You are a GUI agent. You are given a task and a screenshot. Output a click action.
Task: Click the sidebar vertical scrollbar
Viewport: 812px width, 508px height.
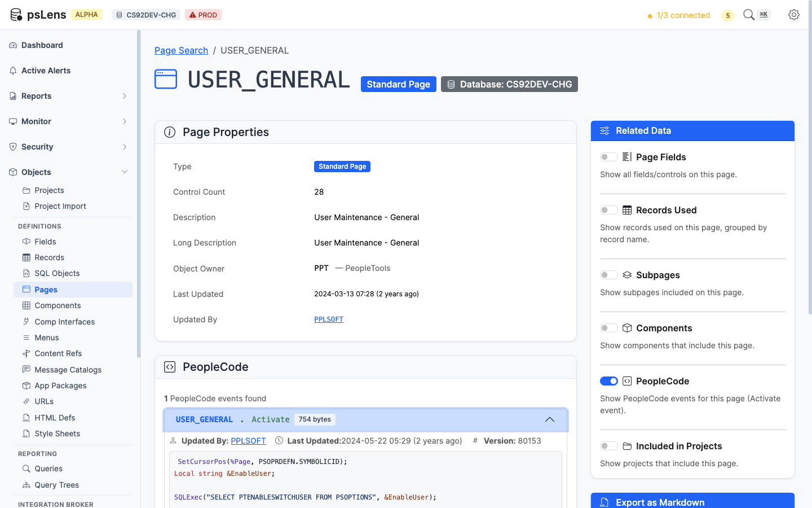click(x=139, y=194)
